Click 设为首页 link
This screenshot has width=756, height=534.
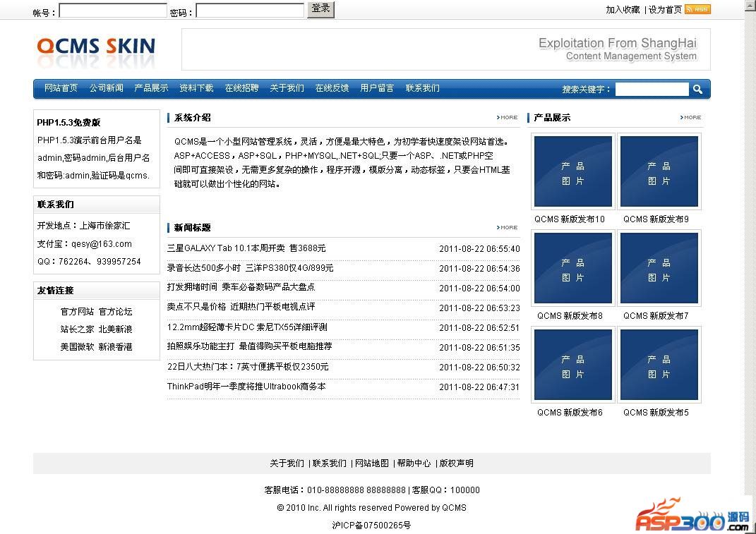tap(665, 10)
